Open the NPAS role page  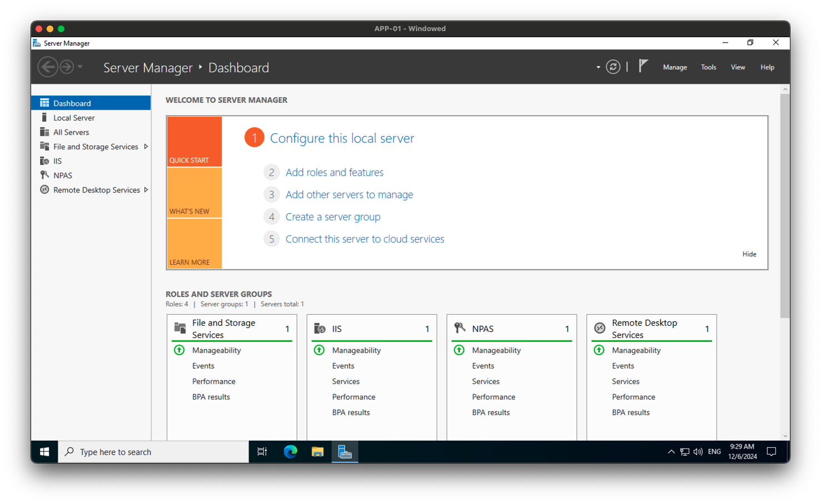click(x=61, y=175)
